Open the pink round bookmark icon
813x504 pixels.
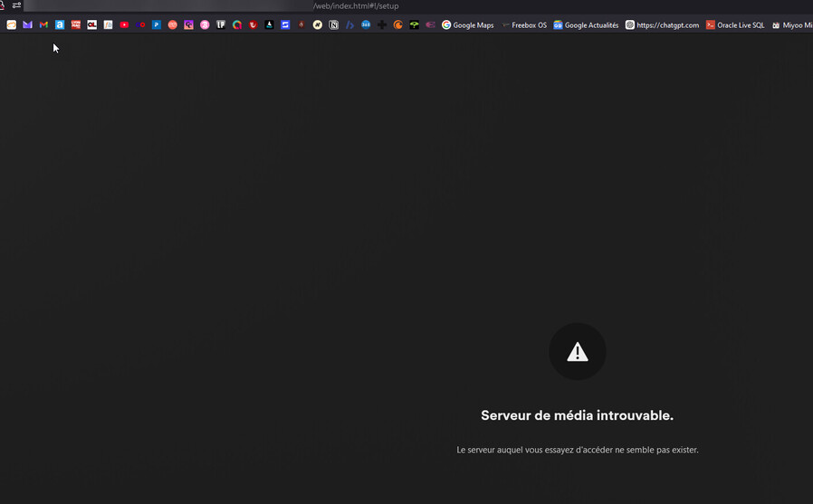point(205,24)
